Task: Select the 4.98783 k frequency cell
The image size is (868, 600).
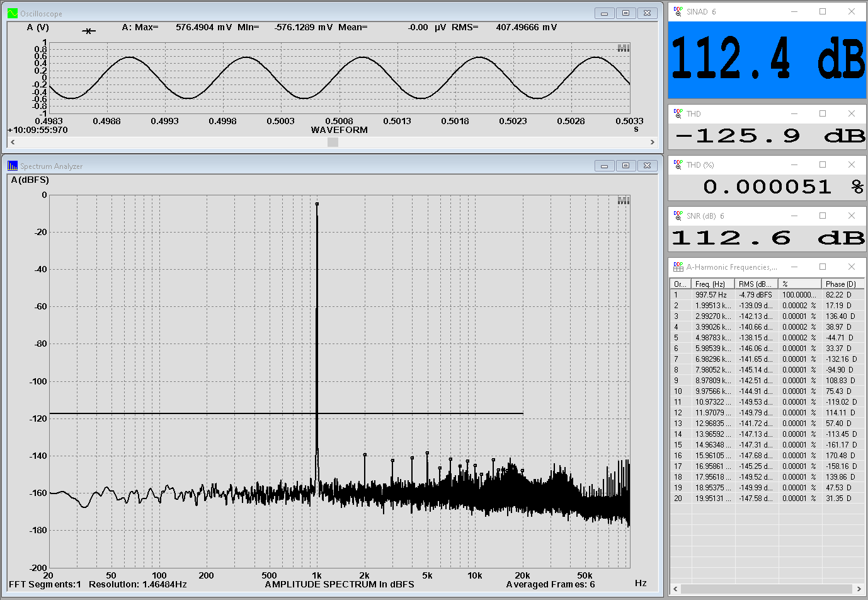Action: (x=712, y=338)
